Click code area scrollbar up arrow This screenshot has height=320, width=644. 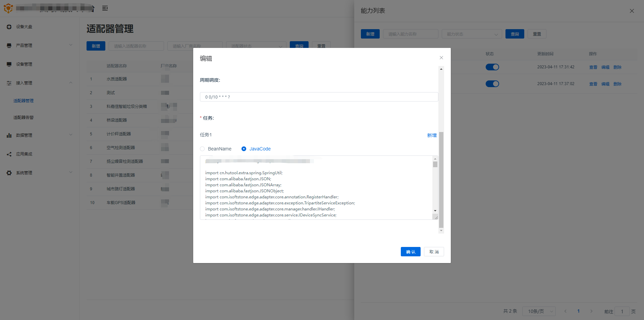[435, 158]
